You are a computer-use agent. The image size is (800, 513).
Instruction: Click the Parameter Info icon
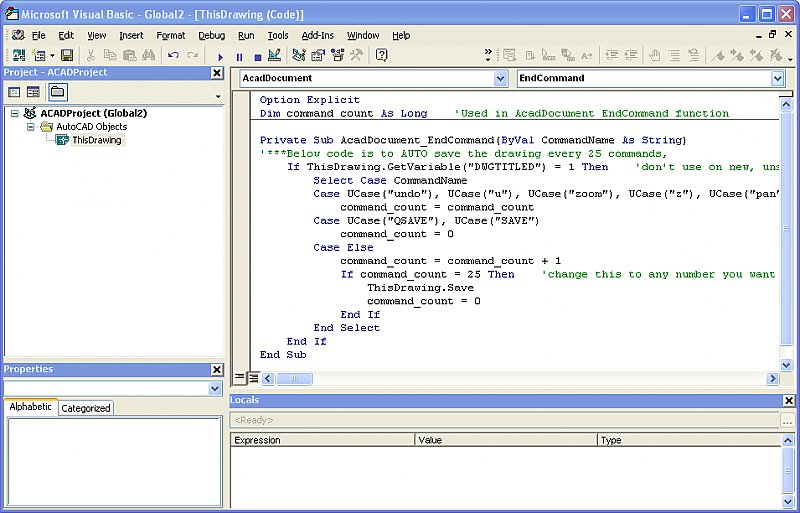(x=568, y=55)
